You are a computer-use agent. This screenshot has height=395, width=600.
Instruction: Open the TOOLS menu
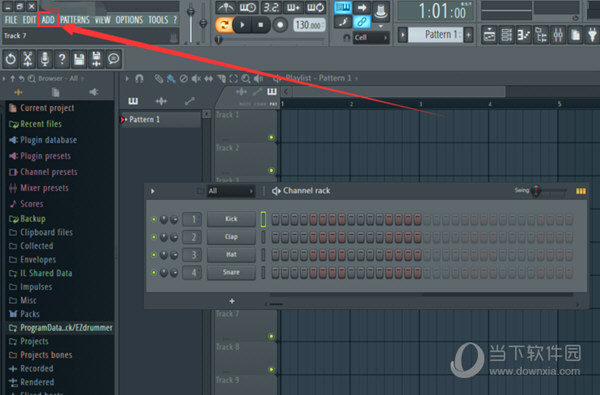coord(158,20)
